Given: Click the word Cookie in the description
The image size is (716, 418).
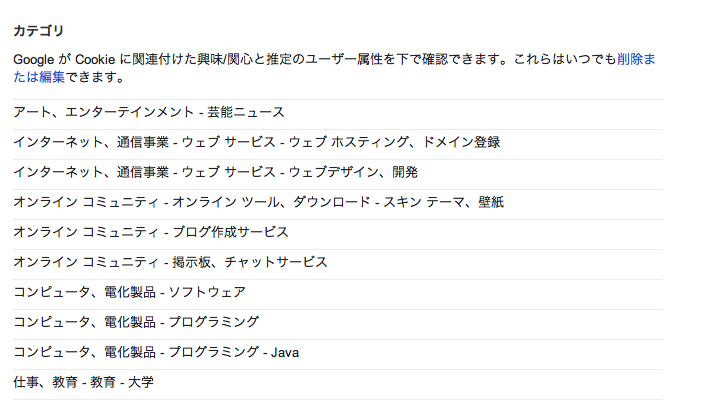Looking at the screenshot, I should coord(97,60).
